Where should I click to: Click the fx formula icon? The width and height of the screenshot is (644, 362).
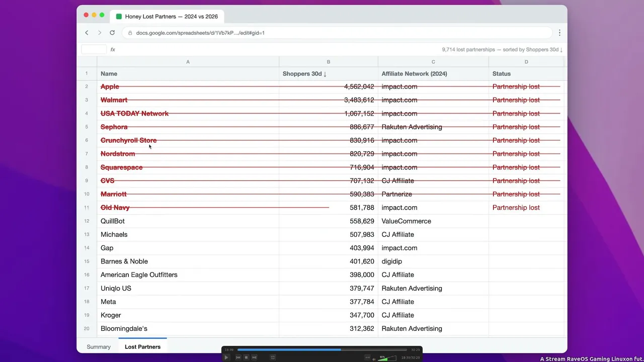point(113,50)
